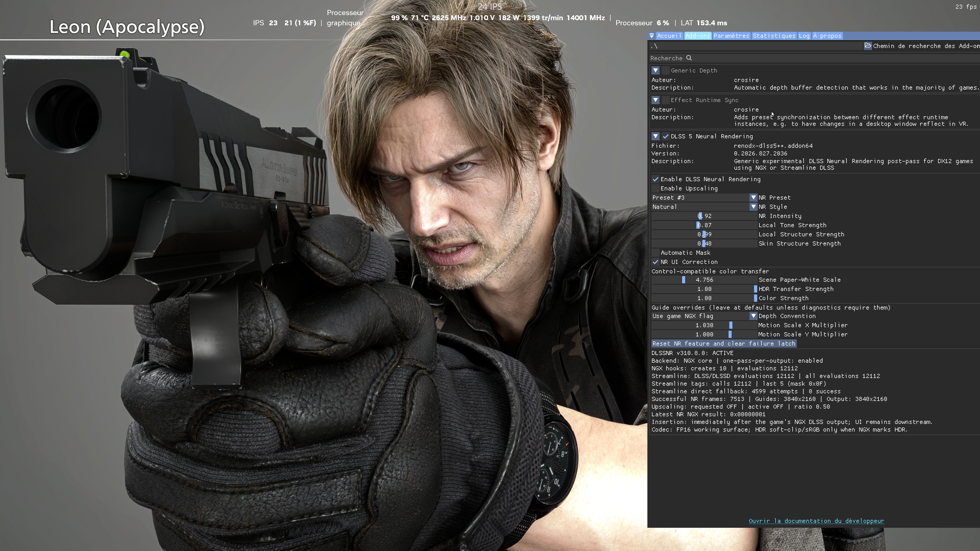The image size is (980, 551).
Task: Click the Local Tone Strength slider
Action: (704, 225)
